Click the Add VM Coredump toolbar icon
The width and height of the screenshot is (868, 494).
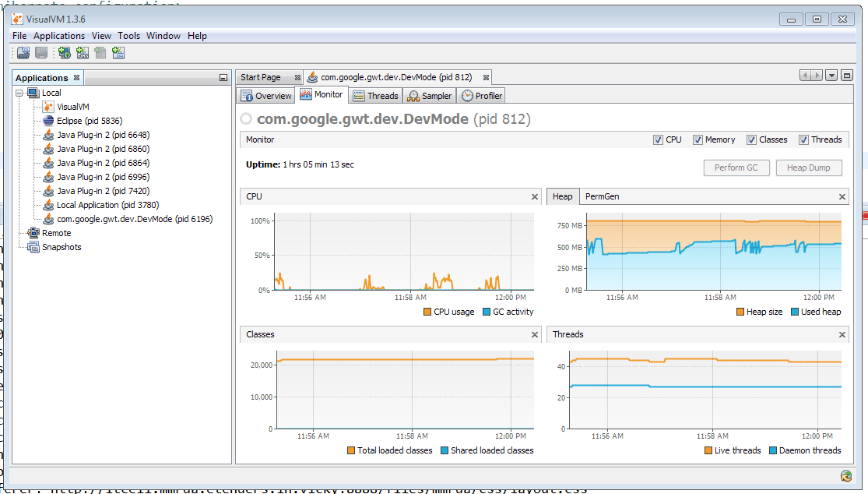100,53
